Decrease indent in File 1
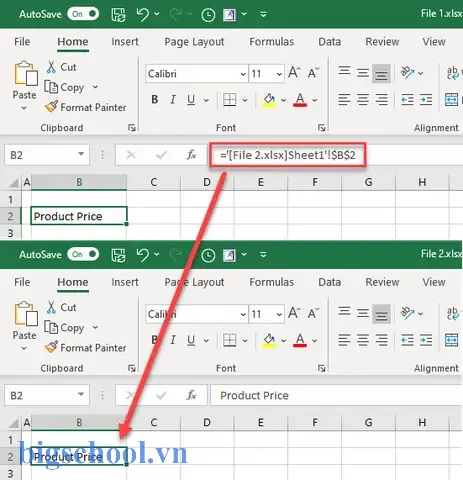The height and width of the screenshot is (480, 463). [407, 100]
